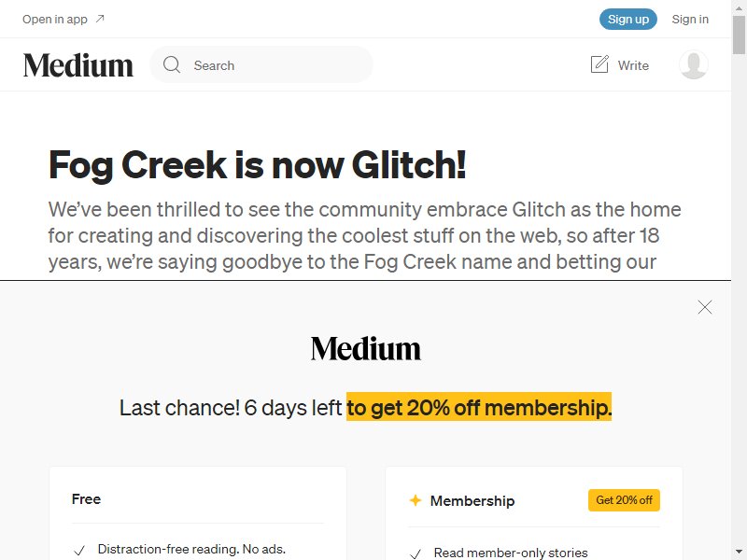Click the Open in app arrow icon

click(100, 19)
